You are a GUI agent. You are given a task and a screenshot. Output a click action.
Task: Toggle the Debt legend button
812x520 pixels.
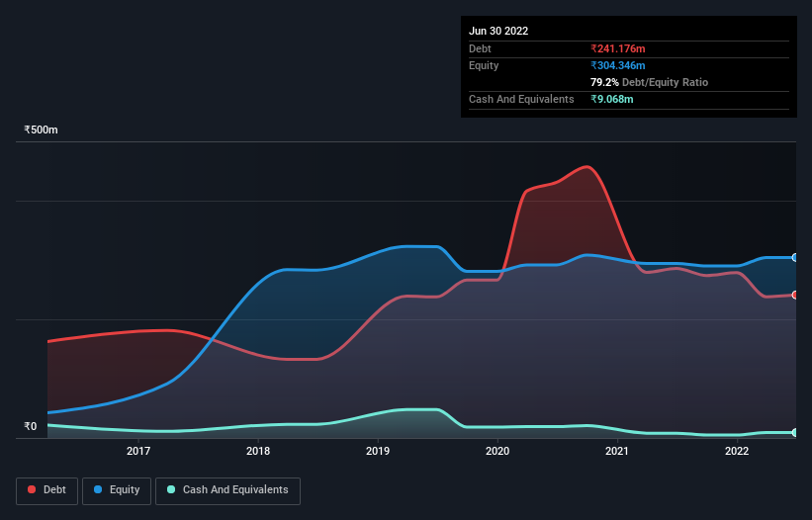[x=47, y=490]
